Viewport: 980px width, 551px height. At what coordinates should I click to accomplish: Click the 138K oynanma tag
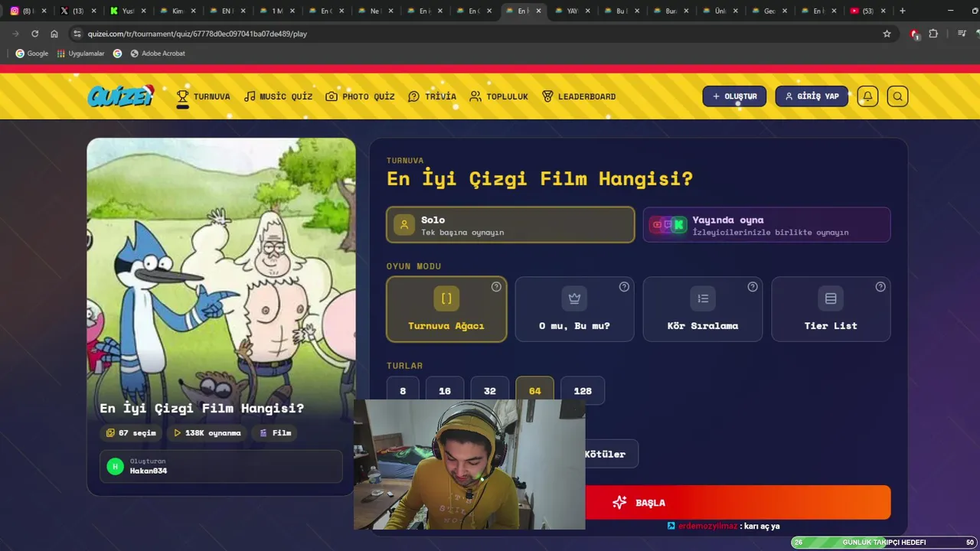207,433
